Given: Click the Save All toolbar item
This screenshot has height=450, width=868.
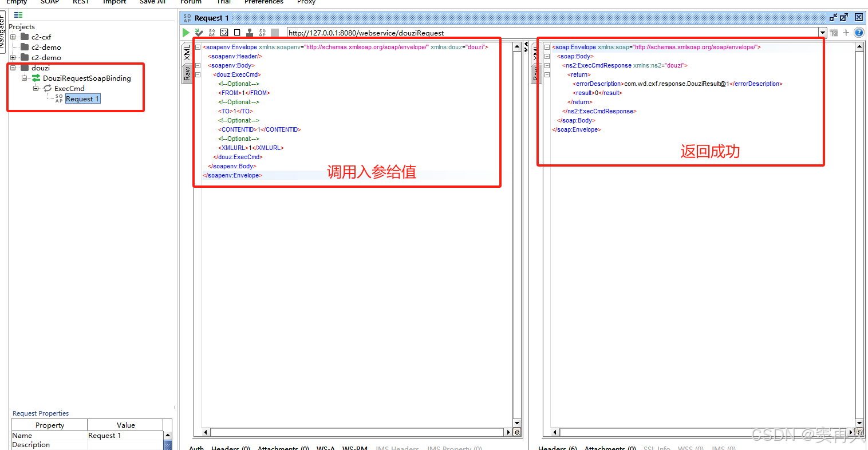Looking at the screenshot, I should click(x=153, y=2).
